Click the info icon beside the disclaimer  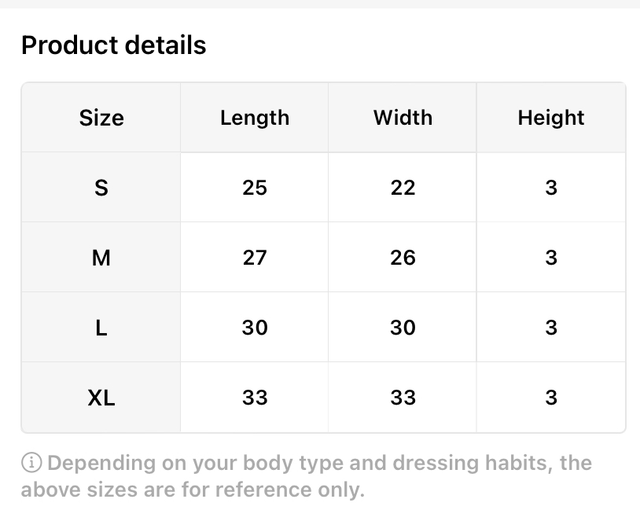[x=32, y=464]
